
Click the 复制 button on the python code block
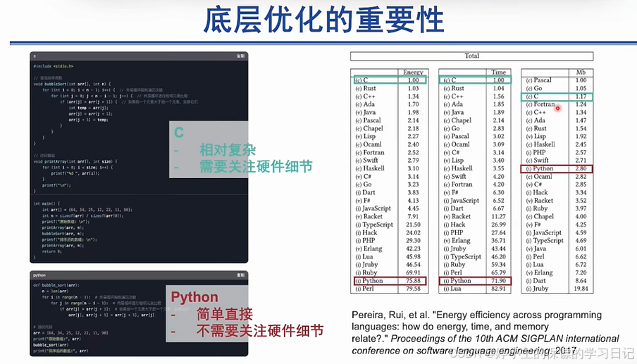coord(240,275)
